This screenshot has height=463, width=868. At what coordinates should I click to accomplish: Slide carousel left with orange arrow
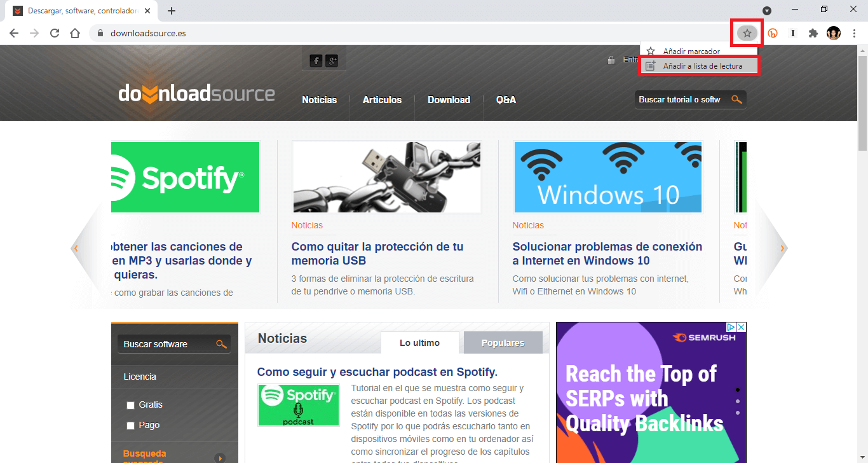pyautogui.click(x=76, y=249)
